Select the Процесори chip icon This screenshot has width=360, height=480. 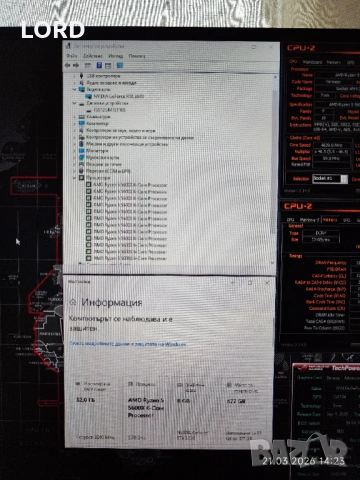81,178
